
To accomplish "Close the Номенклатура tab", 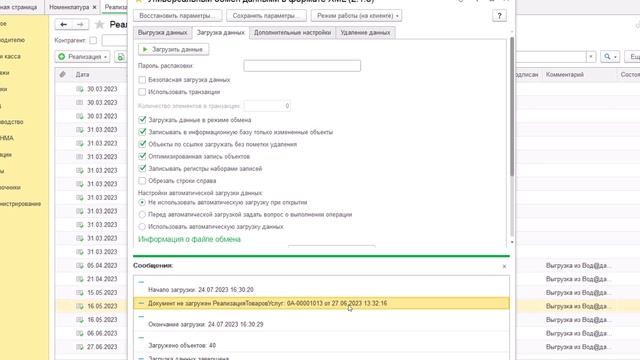I will point(95,7).
